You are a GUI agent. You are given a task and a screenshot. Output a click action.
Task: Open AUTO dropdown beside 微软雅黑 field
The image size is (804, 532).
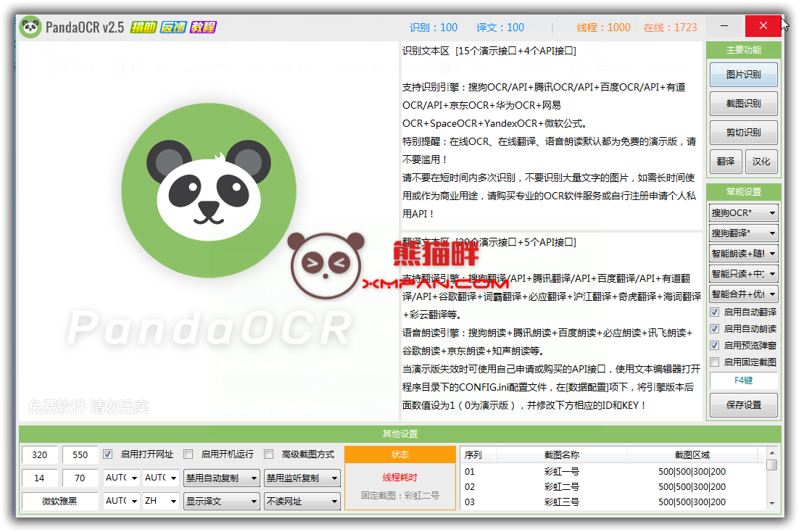tap(121, 501)
